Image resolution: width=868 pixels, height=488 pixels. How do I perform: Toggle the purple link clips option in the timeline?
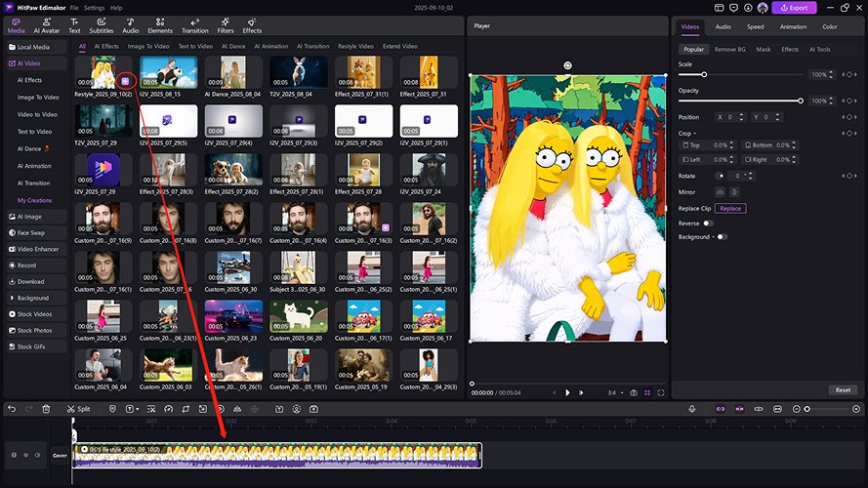[x=721, y=409]
